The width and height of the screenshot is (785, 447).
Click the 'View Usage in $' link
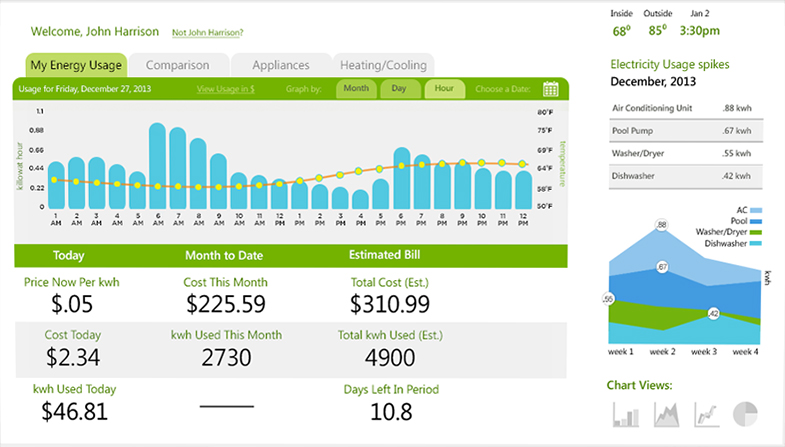coord(225,89)
